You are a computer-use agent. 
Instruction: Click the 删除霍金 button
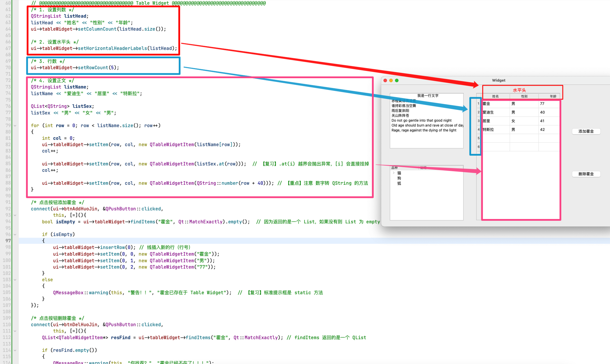click(586, 174)
